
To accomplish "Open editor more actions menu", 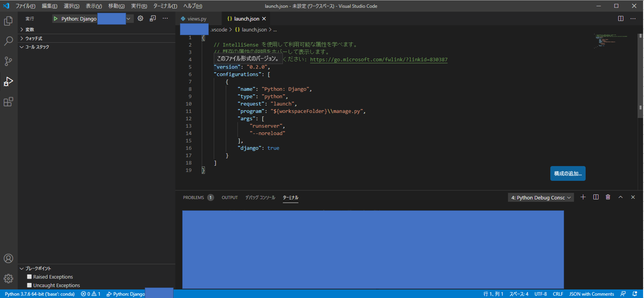I will point(633,19).
